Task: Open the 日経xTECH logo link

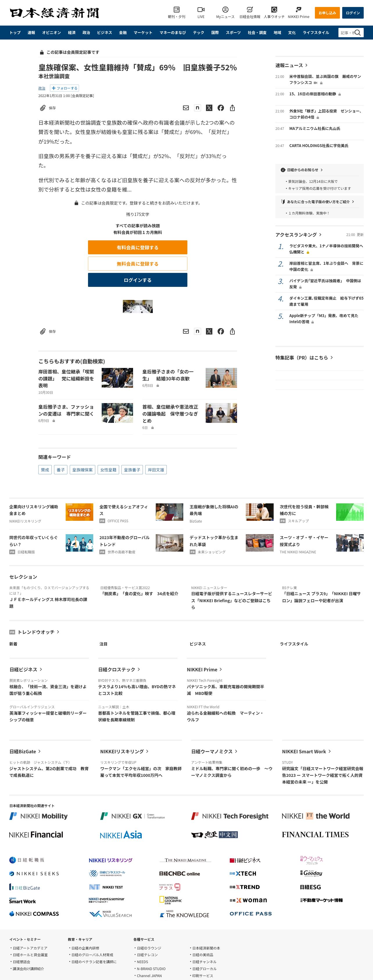Action: (x=243, y=873)
